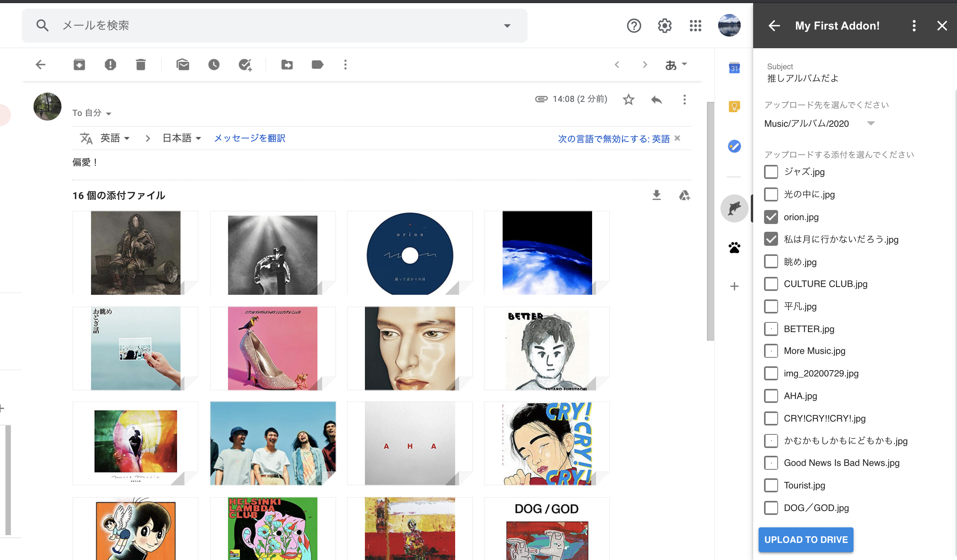Viewport: 957px width, 560px height.
Task: Open the toolbar more options menu
Action: pyautogui.click(x=345, y=65)
